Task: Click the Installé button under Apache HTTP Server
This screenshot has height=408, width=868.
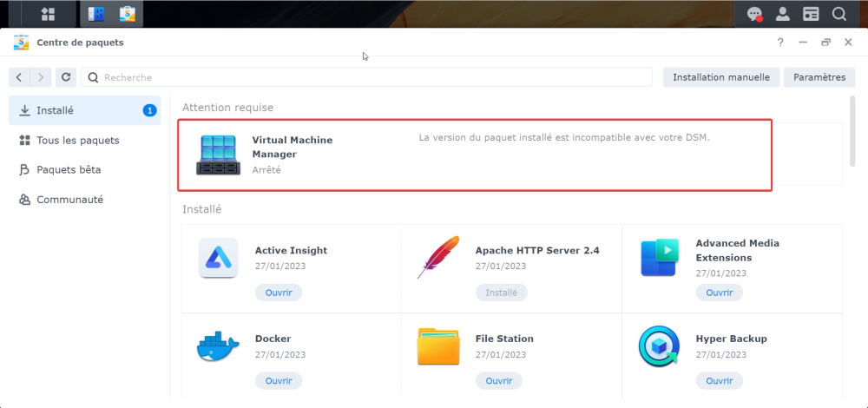Action: click(x=501, y=293)
